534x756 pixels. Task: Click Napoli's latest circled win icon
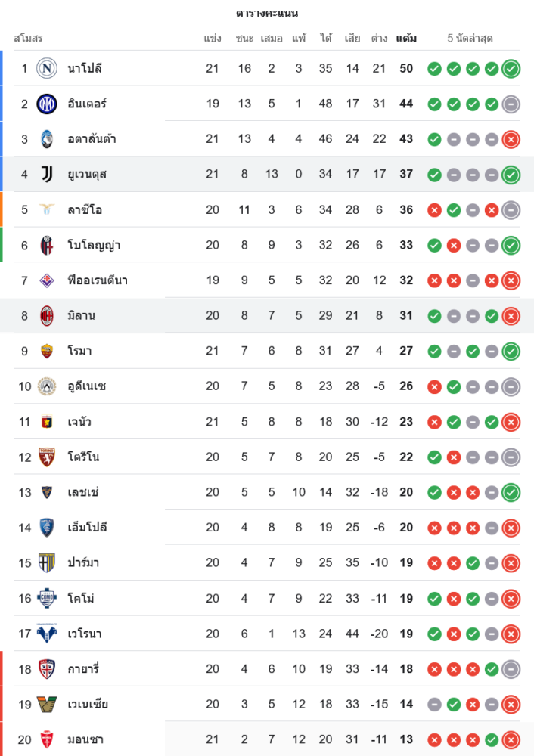511,69
